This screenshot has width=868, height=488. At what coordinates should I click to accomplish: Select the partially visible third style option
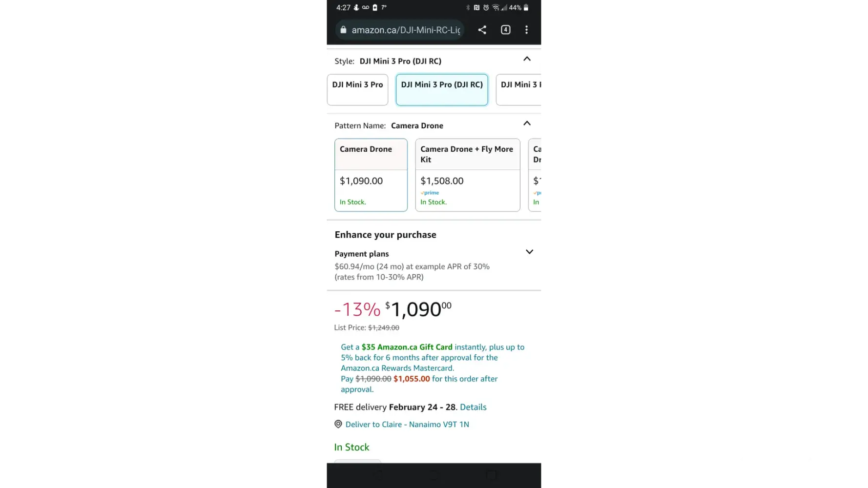point(519,89)
